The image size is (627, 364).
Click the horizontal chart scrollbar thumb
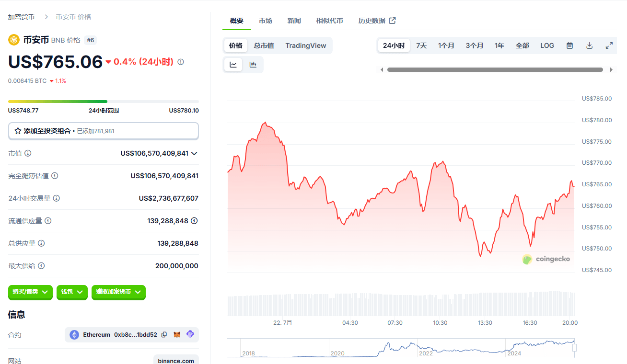pyautogui.click(x=495, y=70)
